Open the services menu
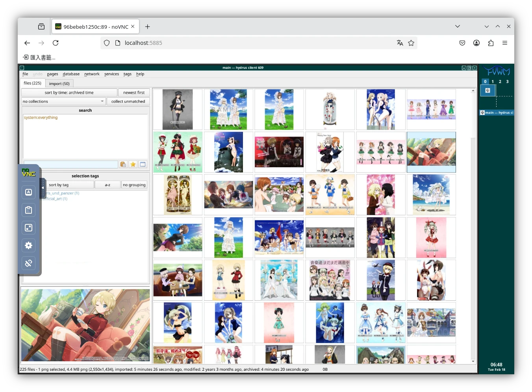The image size is (532, 392). (111, 74)
